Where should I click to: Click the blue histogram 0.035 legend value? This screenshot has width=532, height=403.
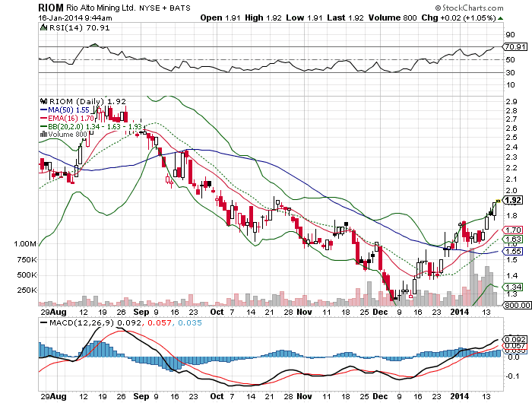[190, 323]
